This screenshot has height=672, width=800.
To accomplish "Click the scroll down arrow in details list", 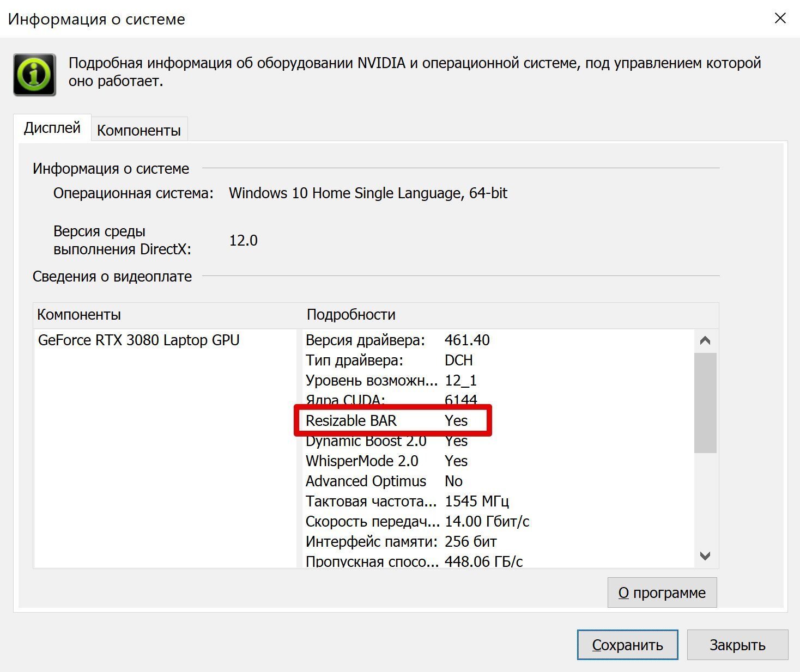I will point(705,556).
